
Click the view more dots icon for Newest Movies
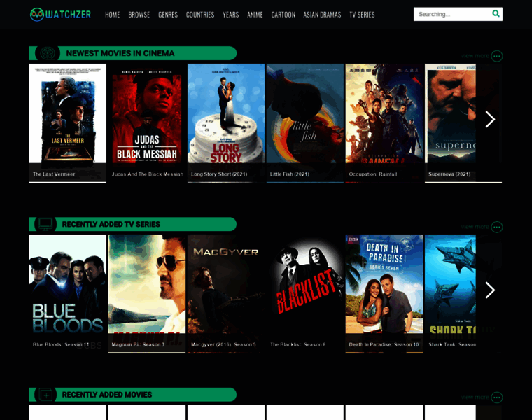click(x=497, y=56)
